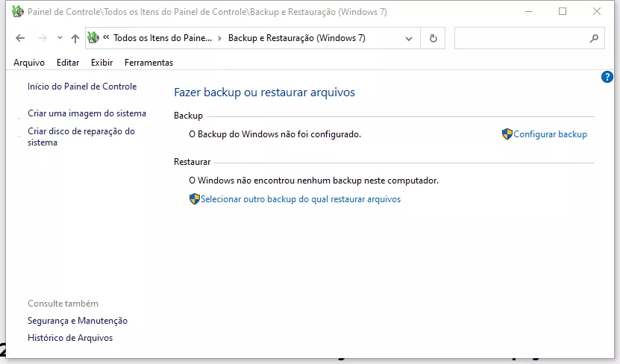Click the double chevron in address bar

pyautogui.click(x=106, y=38)
